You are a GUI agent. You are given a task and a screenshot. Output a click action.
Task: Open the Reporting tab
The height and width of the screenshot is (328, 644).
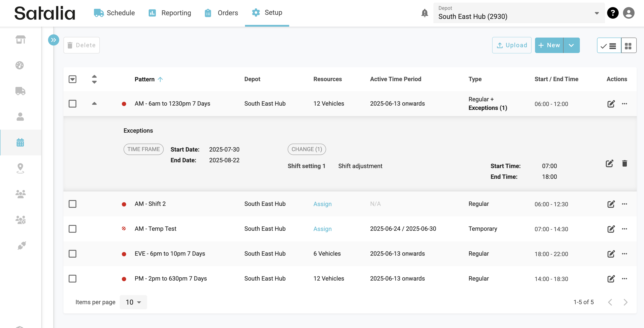tap(170, 13)
